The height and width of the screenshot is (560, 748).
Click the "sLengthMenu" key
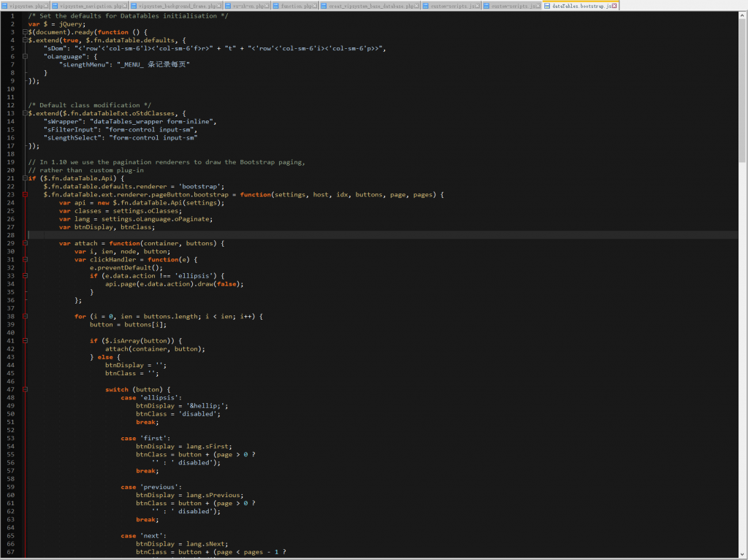click(x=84, y=64)
